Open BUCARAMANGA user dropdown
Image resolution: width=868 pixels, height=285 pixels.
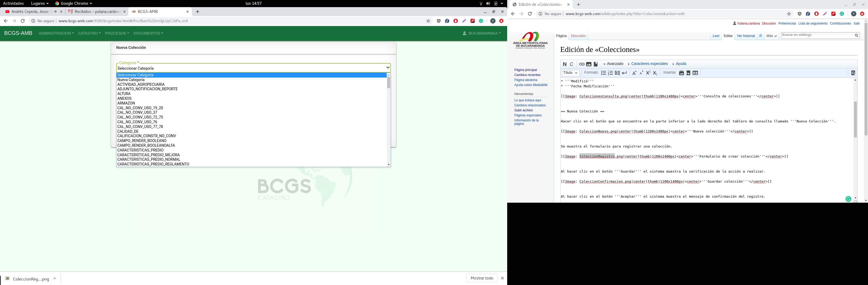(x=482, y=33)
